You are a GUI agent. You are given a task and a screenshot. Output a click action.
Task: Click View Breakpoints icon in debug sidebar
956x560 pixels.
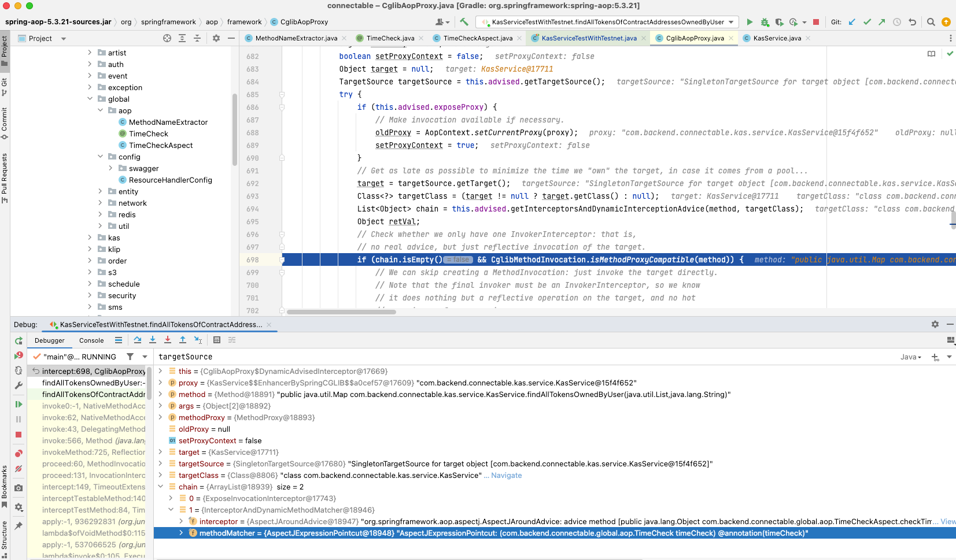coord(19,454)
